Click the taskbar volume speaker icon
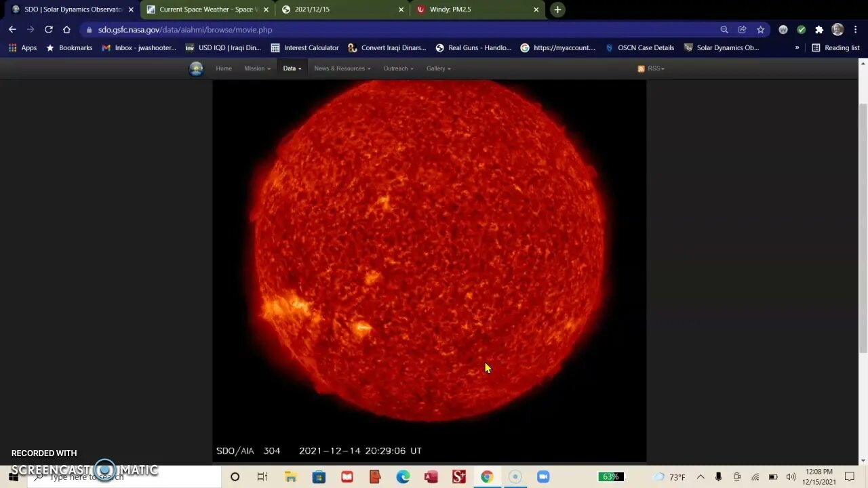This screenshot has height=488, width=868. pyautogui.click(x=791, y=477)
